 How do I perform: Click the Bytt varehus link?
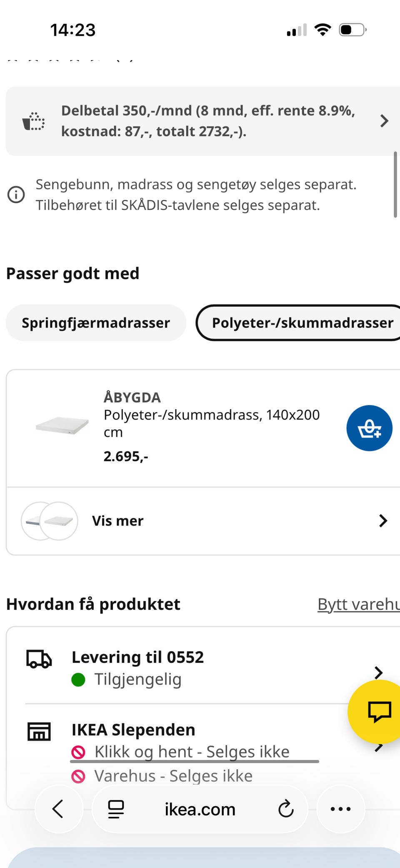coord(359,604)
